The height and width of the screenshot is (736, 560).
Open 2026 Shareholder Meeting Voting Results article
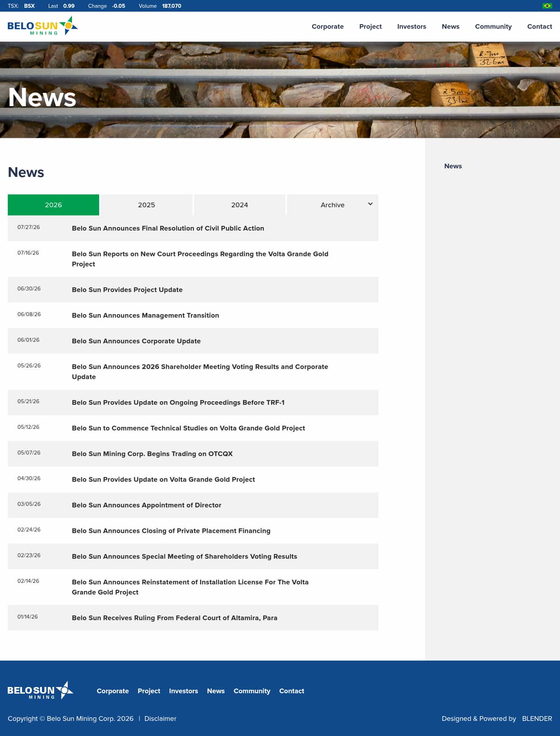click(x=200, y=372)
